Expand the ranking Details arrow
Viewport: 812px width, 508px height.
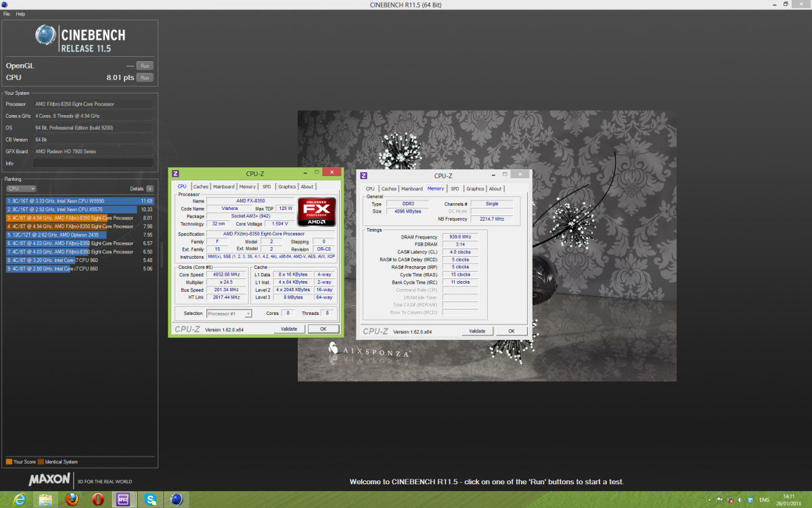coord(150,188)
